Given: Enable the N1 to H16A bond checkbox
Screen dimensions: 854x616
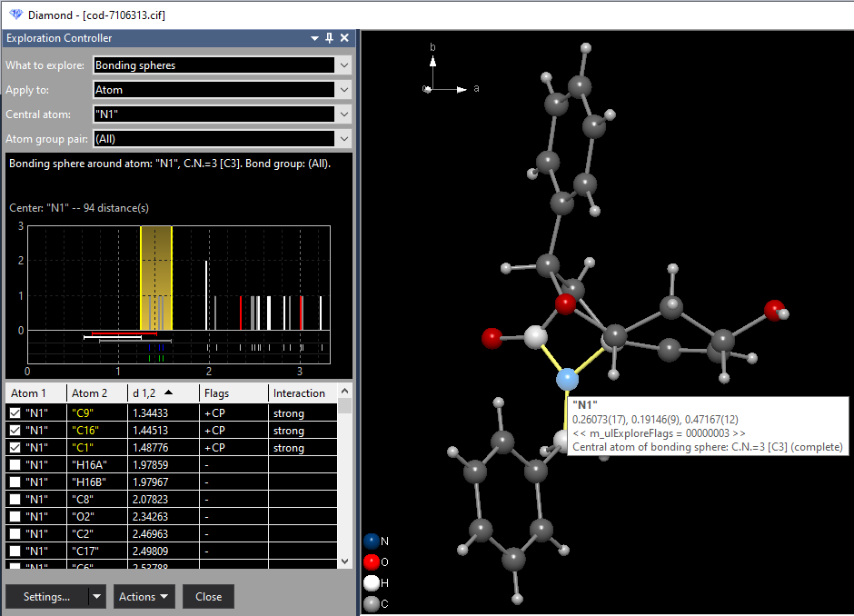Looking at the screenshot, I should [x=13, y=464].
